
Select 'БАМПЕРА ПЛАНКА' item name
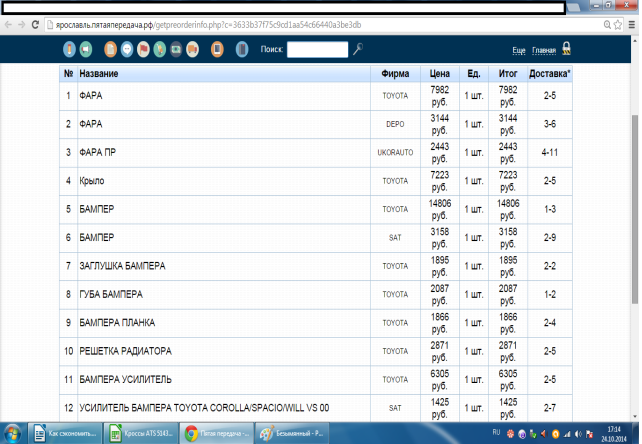pyautogui.click(x=117, y=323)
